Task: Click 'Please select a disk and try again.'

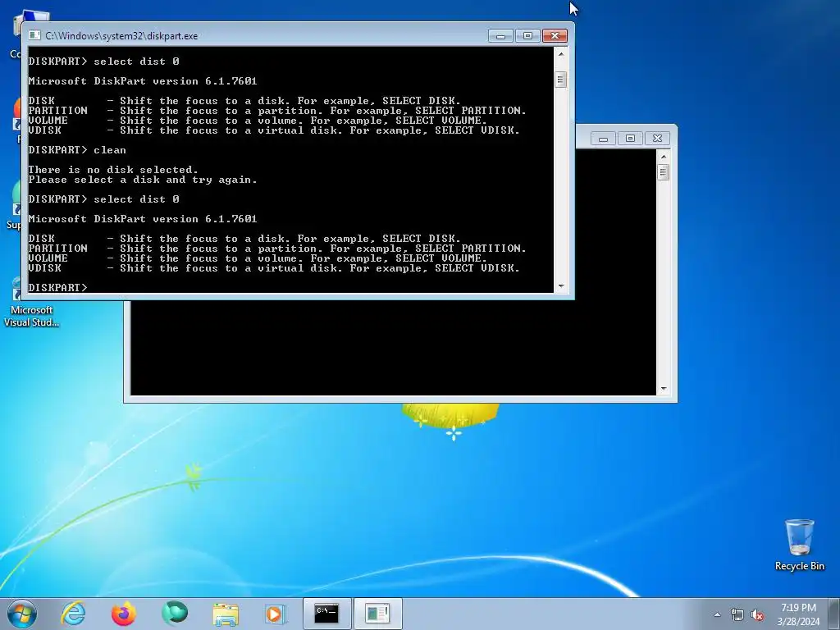Action: click(x=143, y=180)
